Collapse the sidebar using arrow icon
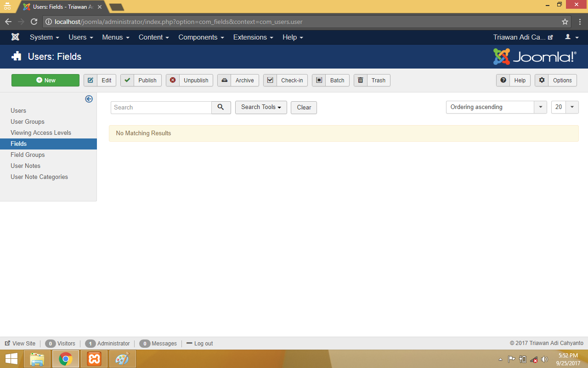 click(89, 99)
